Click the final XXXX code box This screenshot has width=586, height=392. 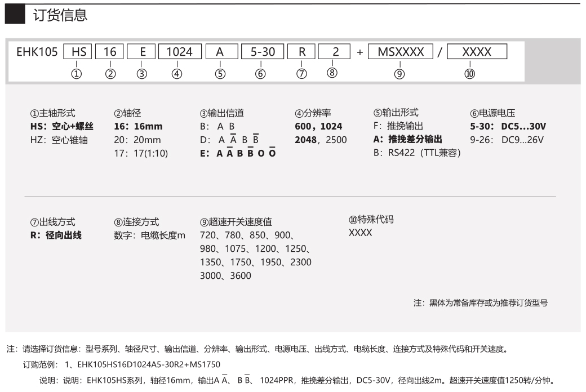(x=477, y=52)
